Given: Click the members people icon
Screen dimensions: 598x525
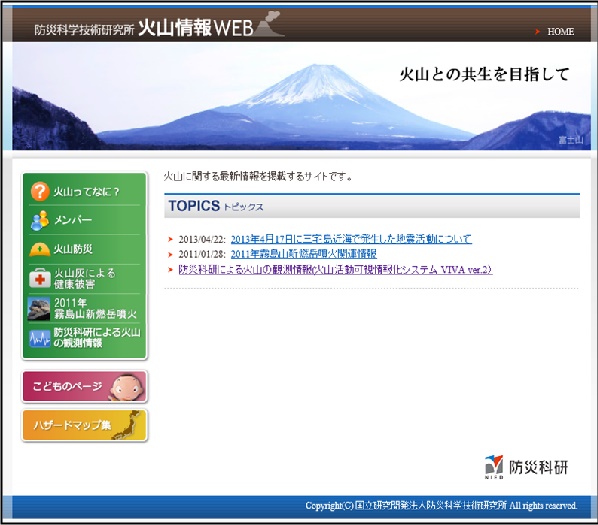Looking at the screenshot, I should tap(40, 220).
